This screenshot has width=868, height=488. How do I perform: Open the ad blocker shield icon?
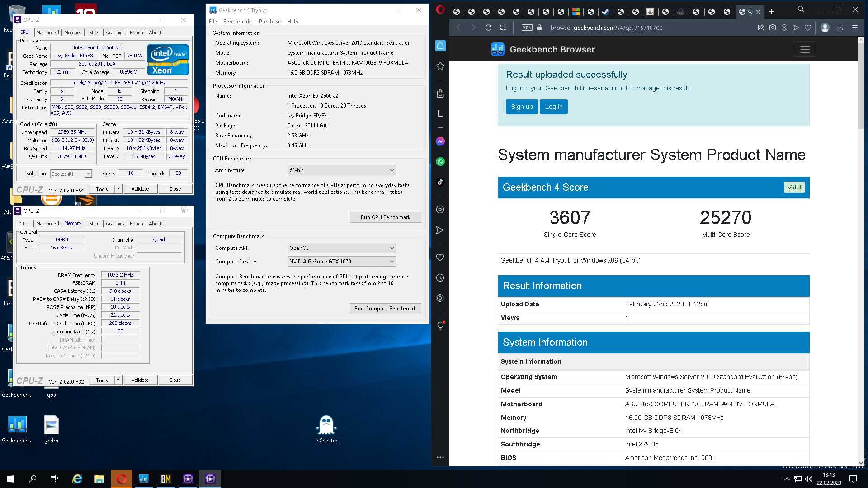[x=784, y=28]
